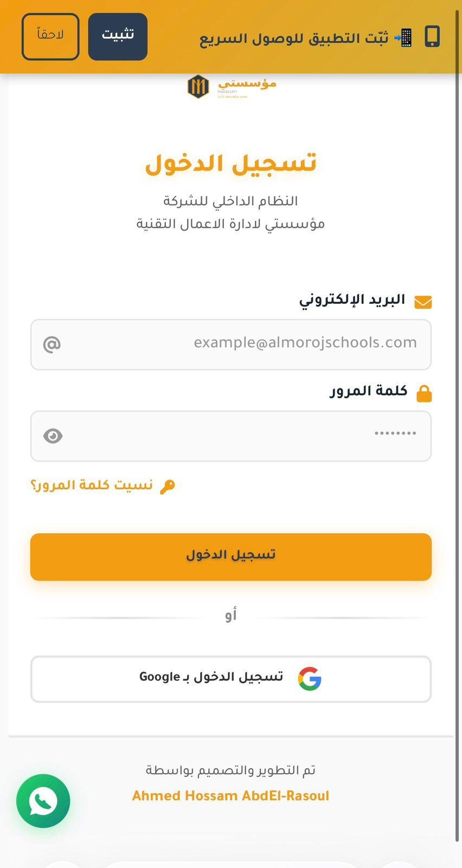Image resolution: width=462 pixels, height=868 pixels.
Task: Click the @ icon inside the email field
Action: coord(52,344)
